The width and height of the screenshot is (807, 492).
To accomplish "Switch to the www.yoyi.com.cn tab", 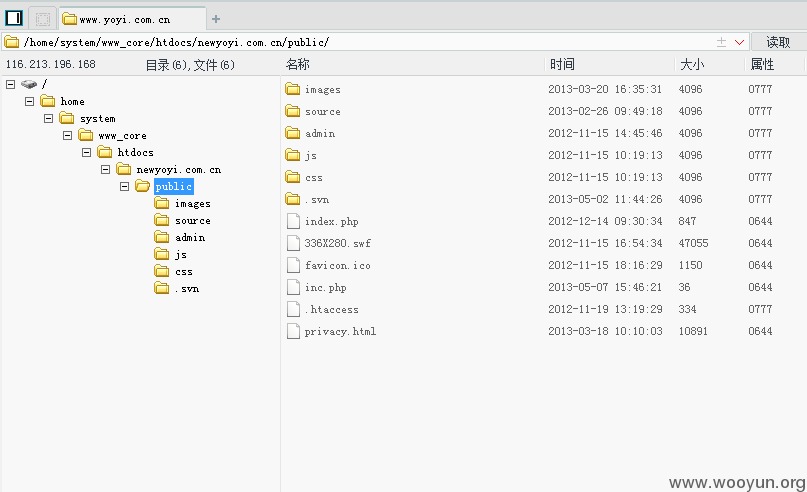I will (133, 19).
